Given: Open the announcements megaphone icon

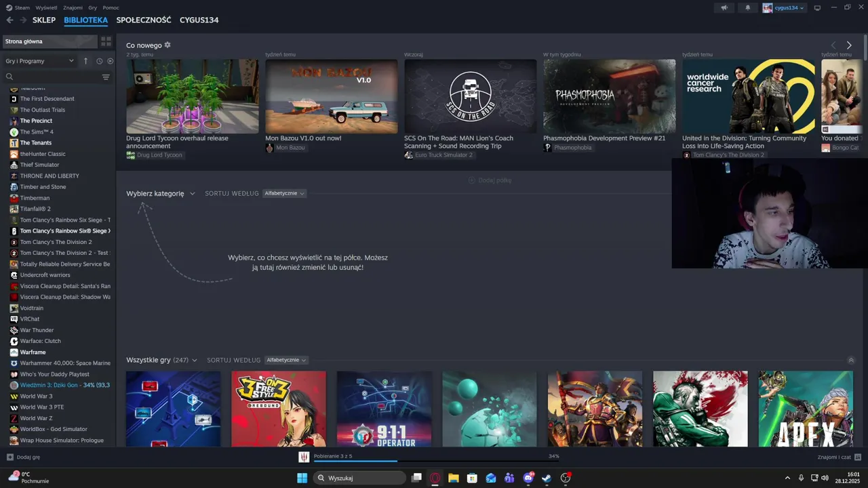Looking at the screenshot, I should pos(724,7).
